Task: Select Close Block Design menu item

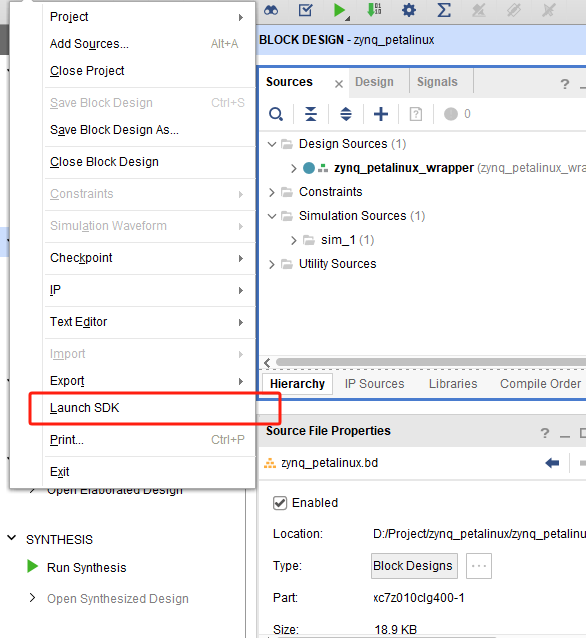Action: tap(149, 162)
